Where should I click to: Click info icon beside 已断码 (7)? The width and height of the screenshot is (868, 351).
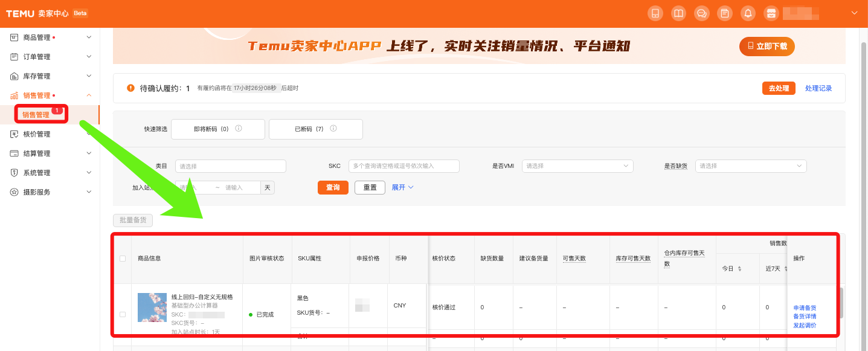point(333,129)
